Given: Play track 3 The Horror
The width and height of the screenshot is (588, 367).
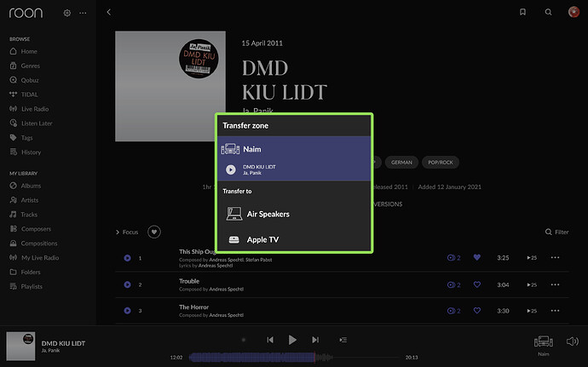Looking at the screenshot, I should click(x=128, y=311).
